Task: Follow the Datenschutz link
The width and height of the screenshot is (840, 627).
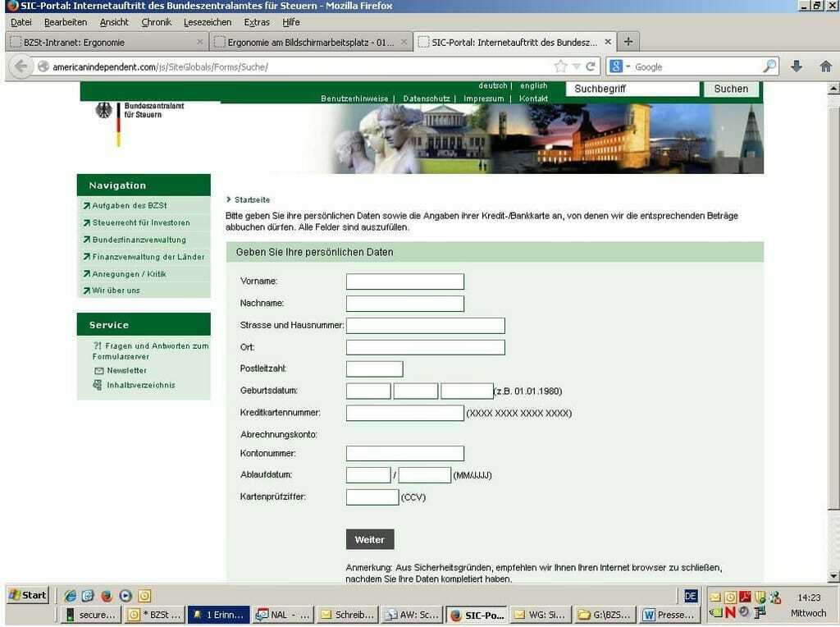Action: (x=426, y=98)
